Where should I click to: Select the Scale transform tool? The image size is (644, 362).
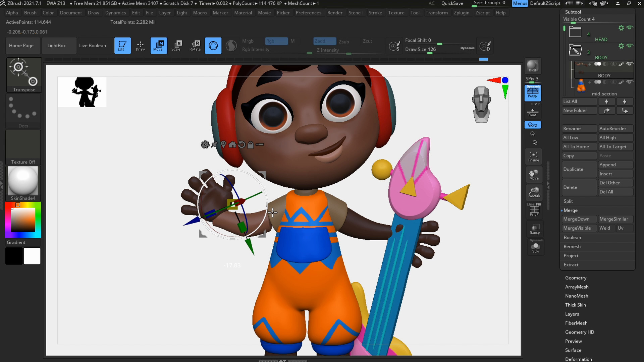(176, 46)
